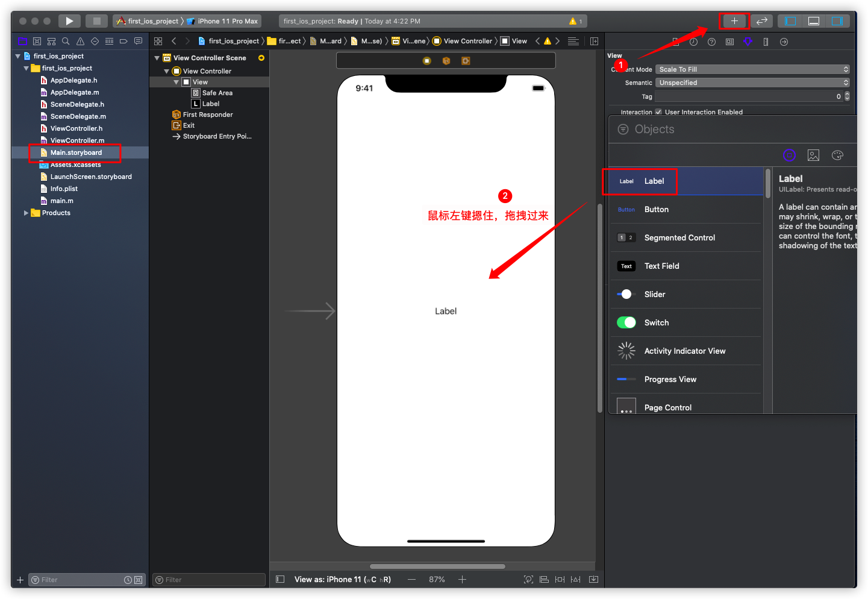868x599 pixels.
Task: Switch to image media library tab
Action: click(x=813, y=155)
